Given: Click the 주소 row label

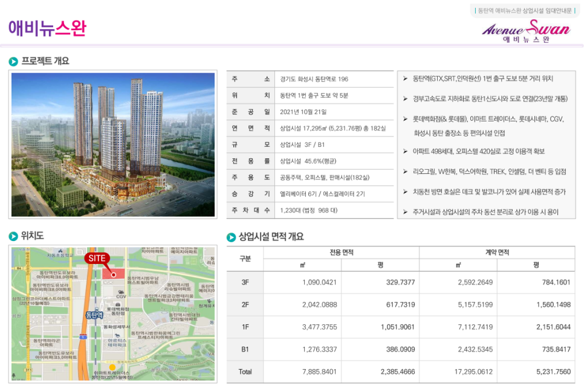Looking at the screenshot, I should click(x=251, y=79).
